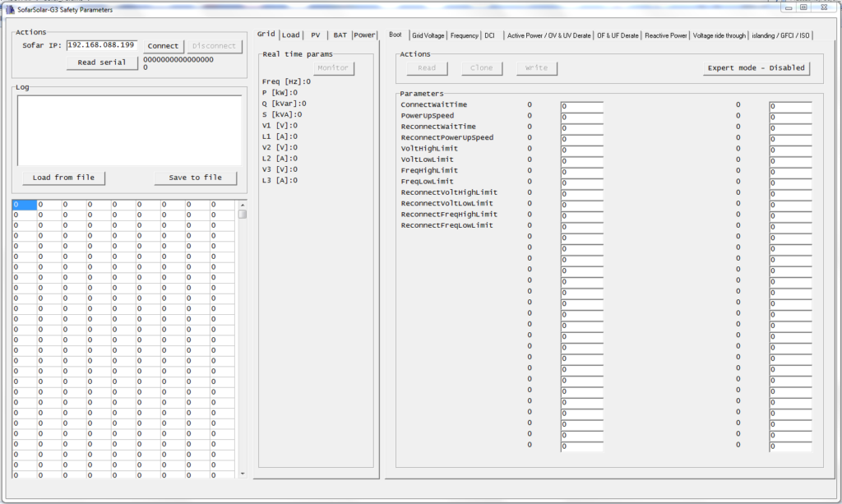The image size is (842, 504).
Task: Click the scroll down arrow of data grid
Action: coord(243,474)
